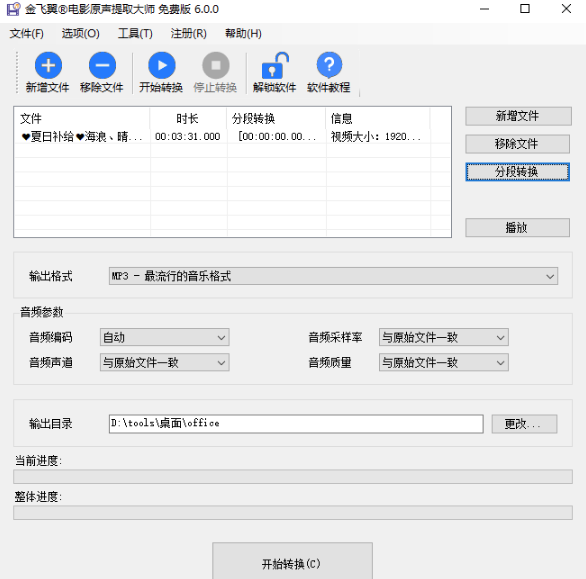Click the blue plus 新增文件 toolbar icon
This screenshot has height=579, width=586.
pos(48,65)
